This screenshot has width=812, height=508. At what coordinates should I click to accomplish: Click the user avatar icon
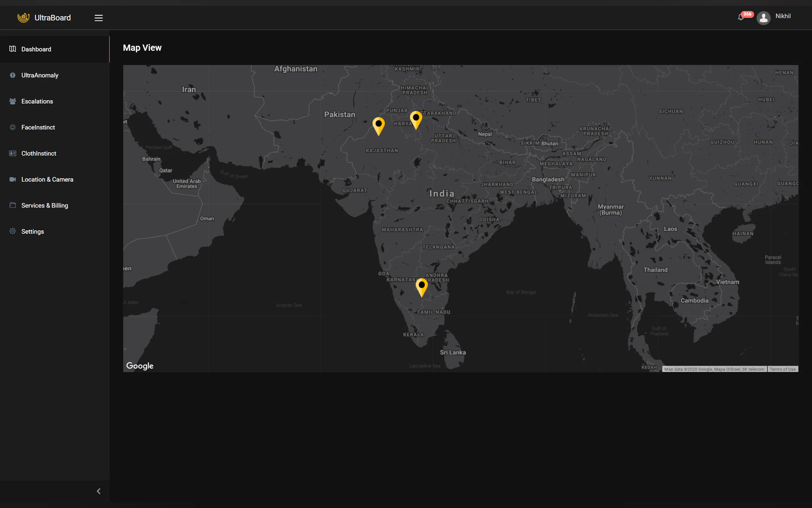tap(763, 18)
